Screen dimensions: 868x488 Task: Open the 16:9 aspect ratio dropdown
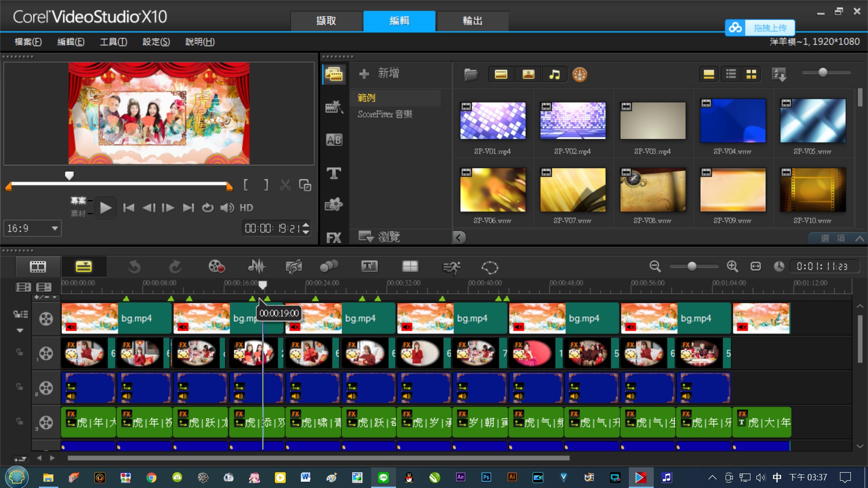(32, 229)
